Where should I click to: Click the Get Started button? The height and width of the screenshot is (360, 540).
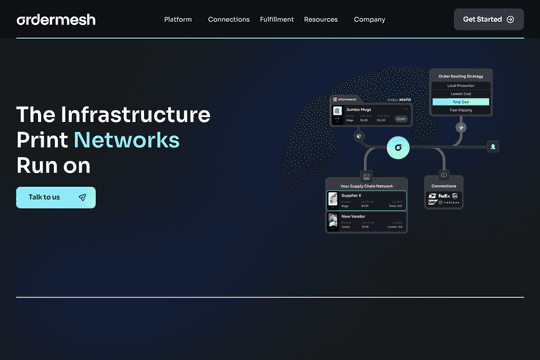coord(489,19)
